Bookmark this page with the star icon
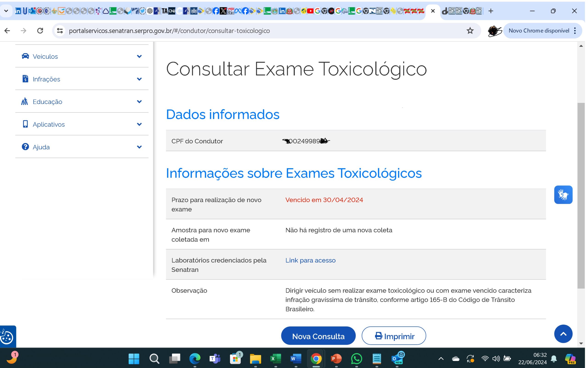The width and height of the screenshot is (588, 368). point(470,31)
